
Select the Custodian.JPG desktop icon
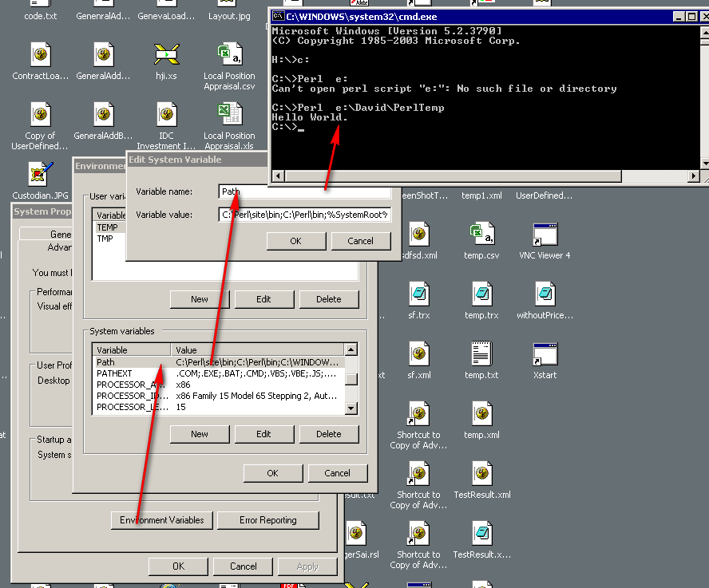[40, 174]
